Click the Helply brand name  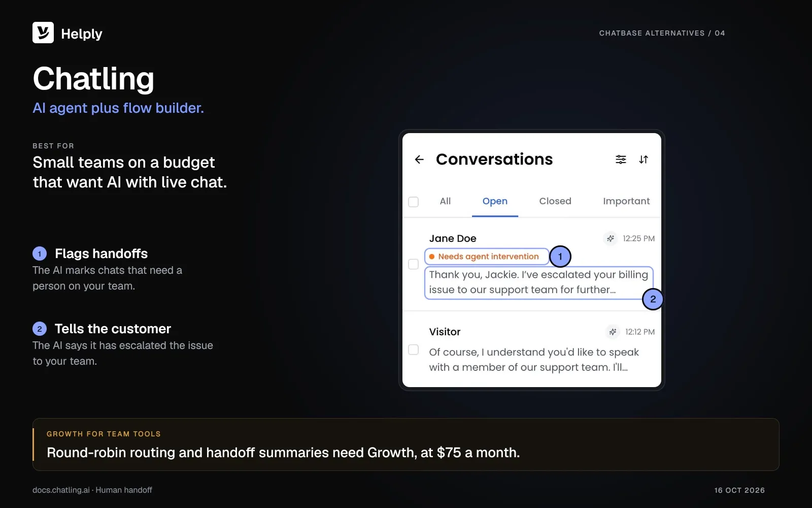click(x=82, y=34)
